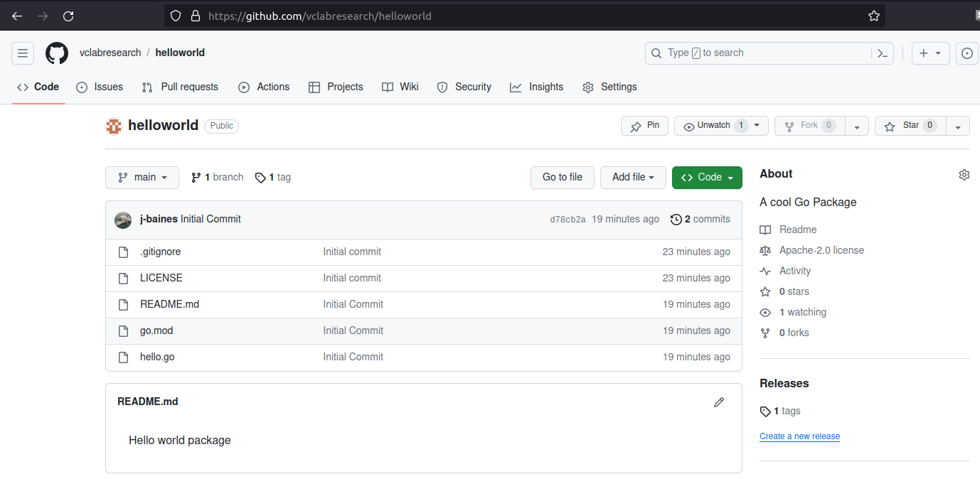The width and height of the screenshot is (980, 479).
Task: Open notifications inbox icon
Action: click(x=967, y=53)
